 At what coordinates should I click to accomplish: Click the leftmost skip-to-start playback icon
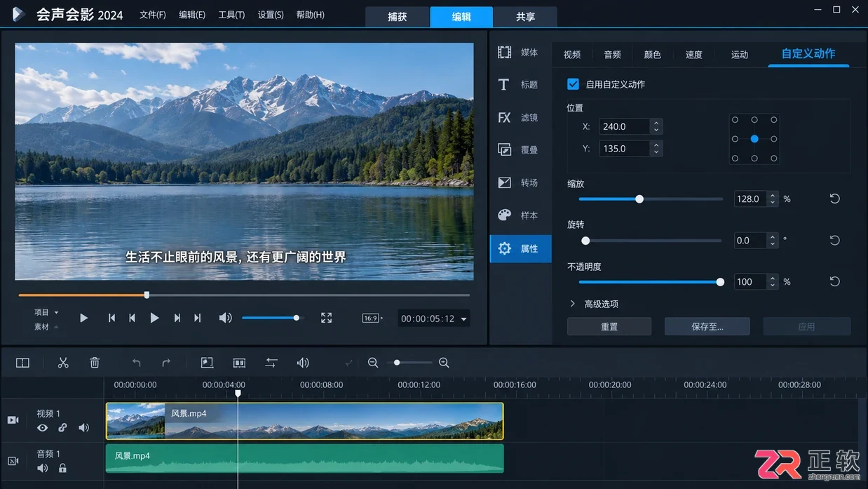[x=111, y=318]
